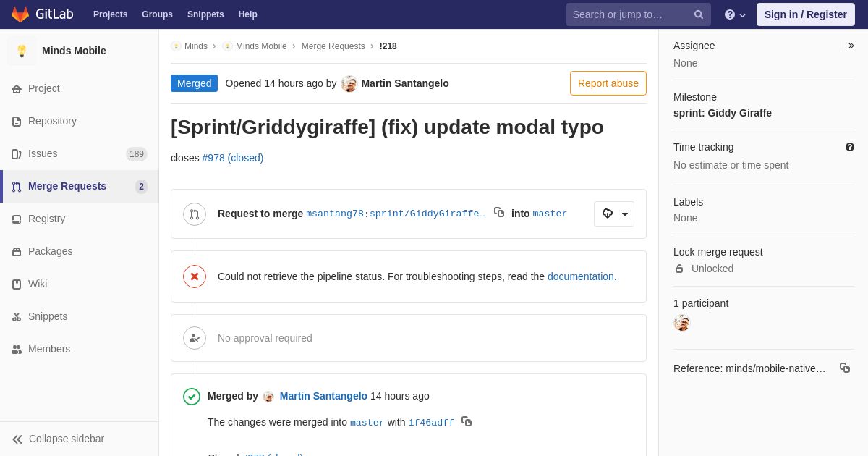Expand the truncated breadcrumb to Minds group
The width and height of the screenshot is (868, 456).
click(190, 46)
